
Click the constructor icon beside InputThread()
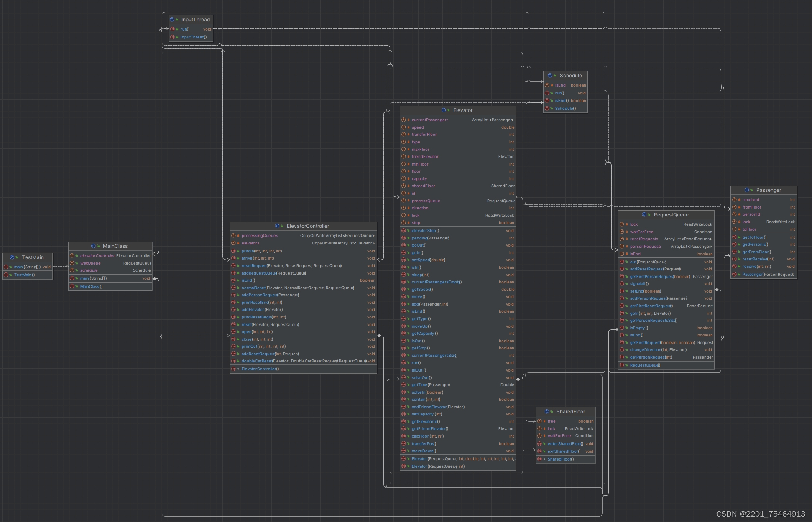point(172,37)
